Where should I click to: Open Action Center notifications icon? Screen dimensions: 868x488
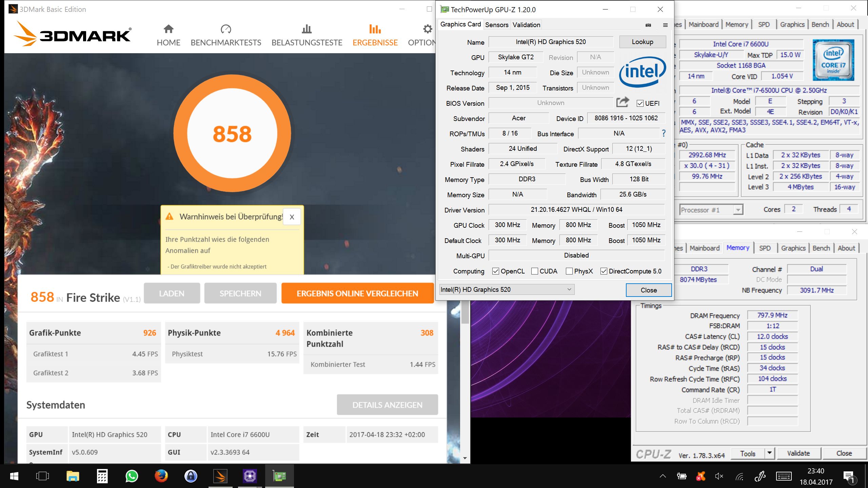tap(849, 476)
